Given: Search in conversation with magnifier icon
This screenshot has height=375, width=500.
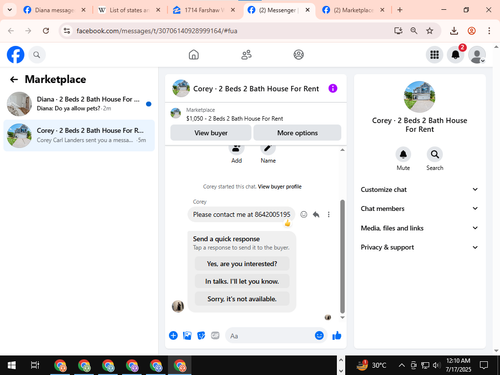Looking at the screenshot, I should click(x=435, y=154).
